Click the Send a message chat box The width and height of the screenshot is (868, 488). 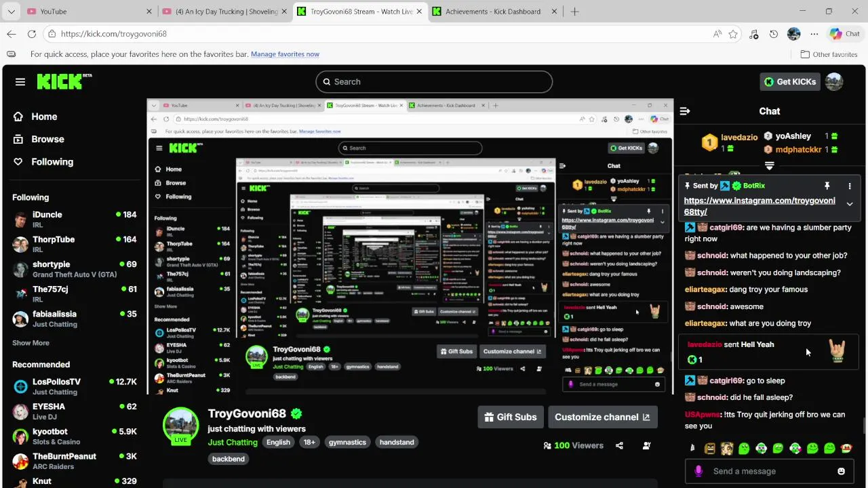click(769, 471)
